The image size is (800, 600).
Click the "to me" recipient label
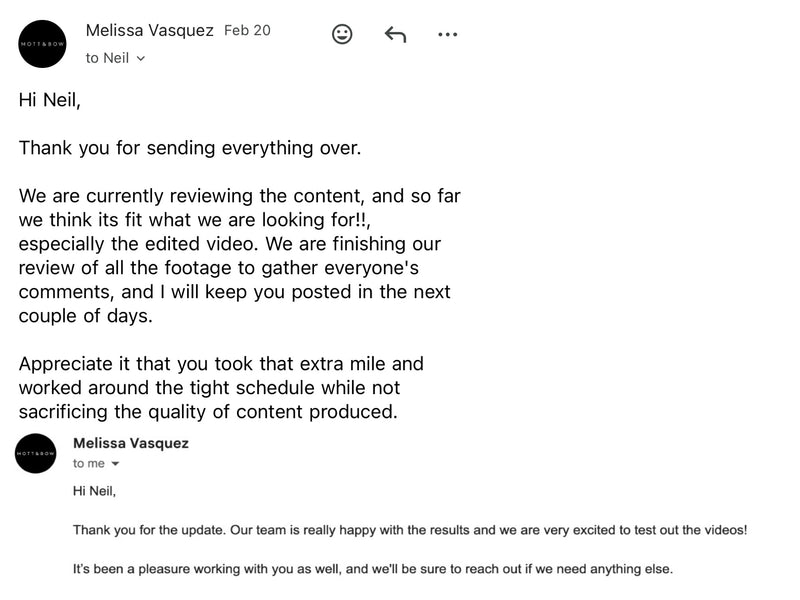tap(88, 464)
